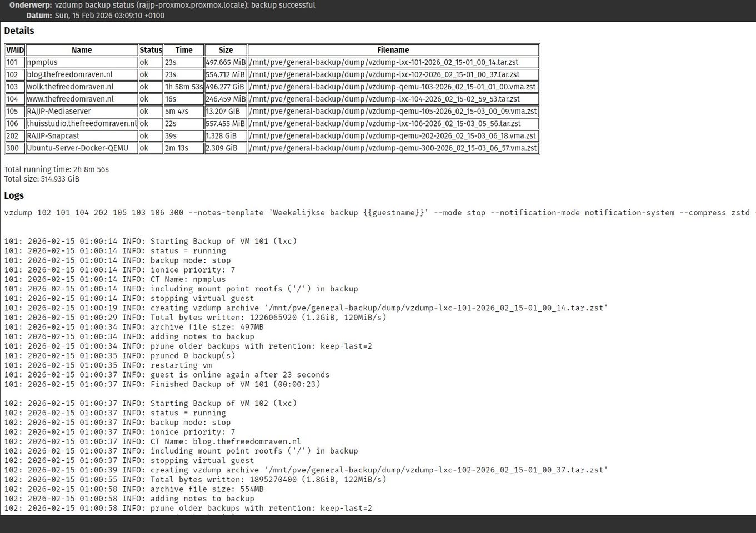Click the date 'Sun, 15 Feb 2026 03:09:10 +0100'
The width and height of the screenshot is (756, 533).
click(109, 16)
